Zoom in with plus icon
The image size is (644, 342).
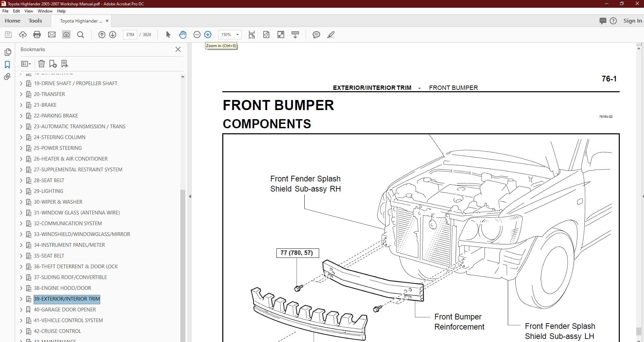pos(208,35)
